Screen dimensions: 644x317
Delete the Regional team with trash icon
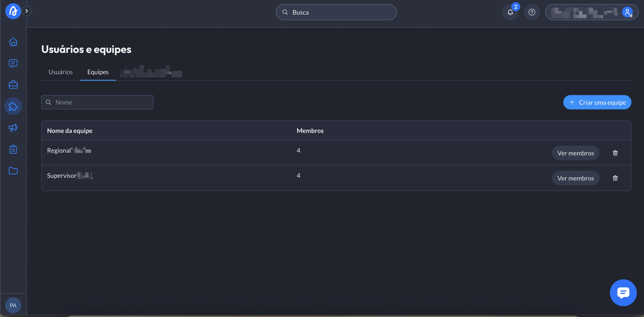point(615,153)
